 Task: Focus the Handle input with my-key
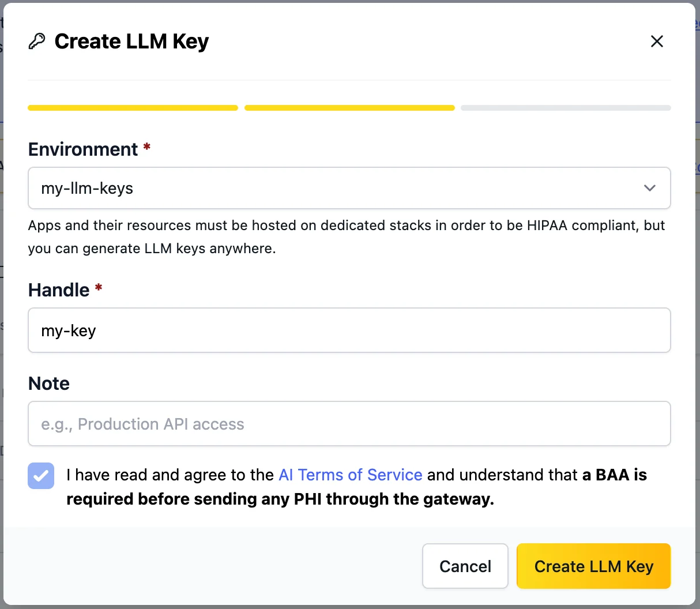click(349, 330)
